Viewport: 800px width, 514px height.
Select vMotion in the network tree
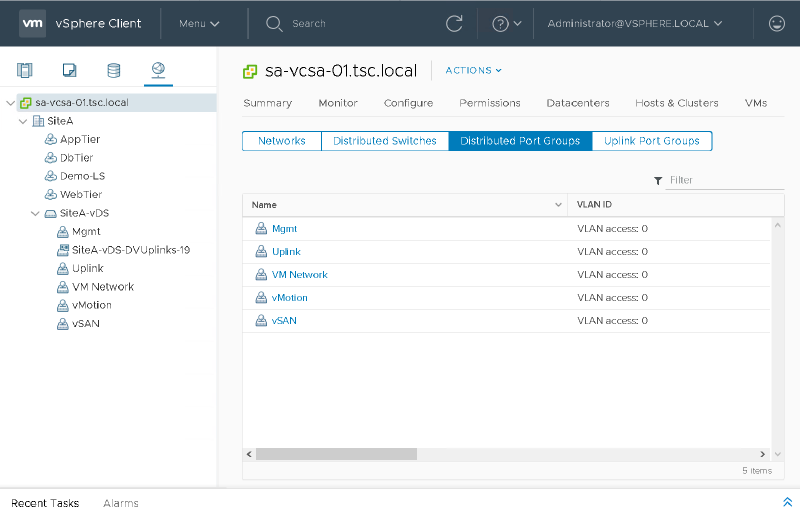[x=92, y=305]
